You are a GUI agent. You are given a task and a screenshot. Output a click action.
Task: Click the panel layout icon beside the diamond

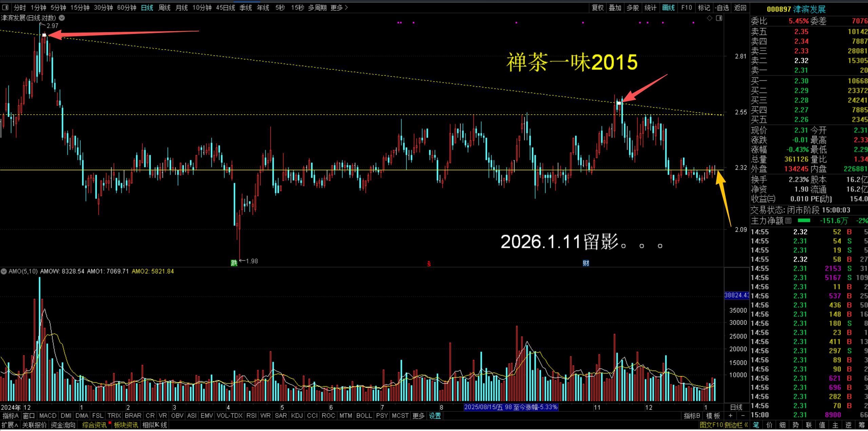pyautogui.click(x=719, y=18)
